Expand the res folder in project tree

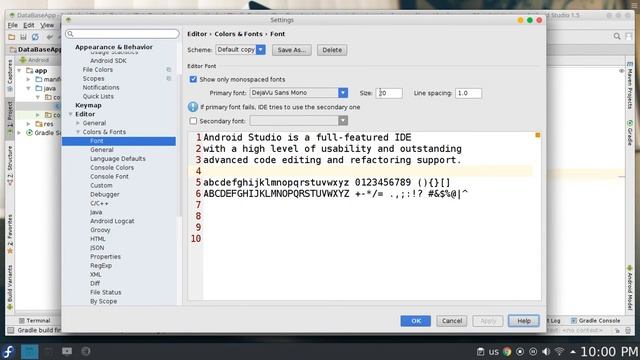28,124
